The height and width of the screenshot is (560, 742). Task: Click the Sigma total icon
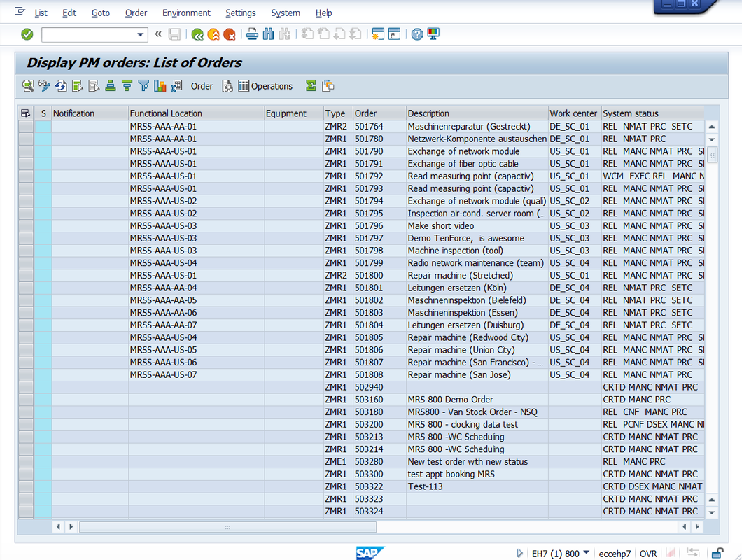click(311, 85)
